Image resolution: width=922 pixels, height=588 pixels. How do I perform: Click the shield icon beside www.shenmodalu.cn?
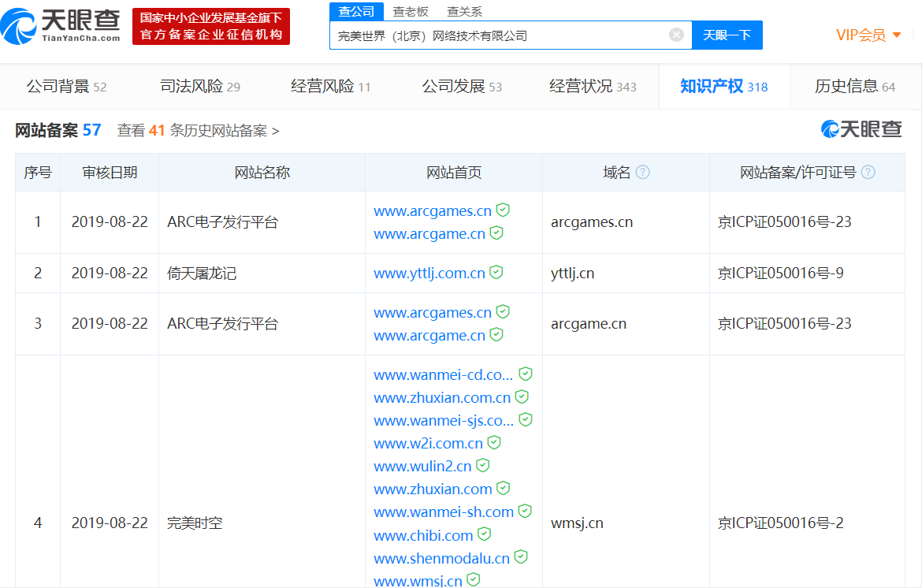tap(521, 557)
